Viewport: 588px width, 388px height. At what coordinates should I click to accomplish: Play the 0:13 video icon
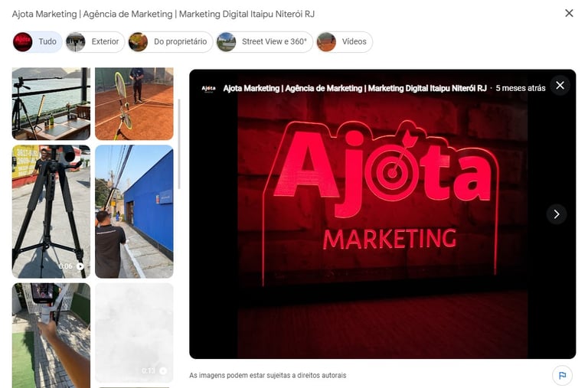pyautogui.click(x=163, y=370)
